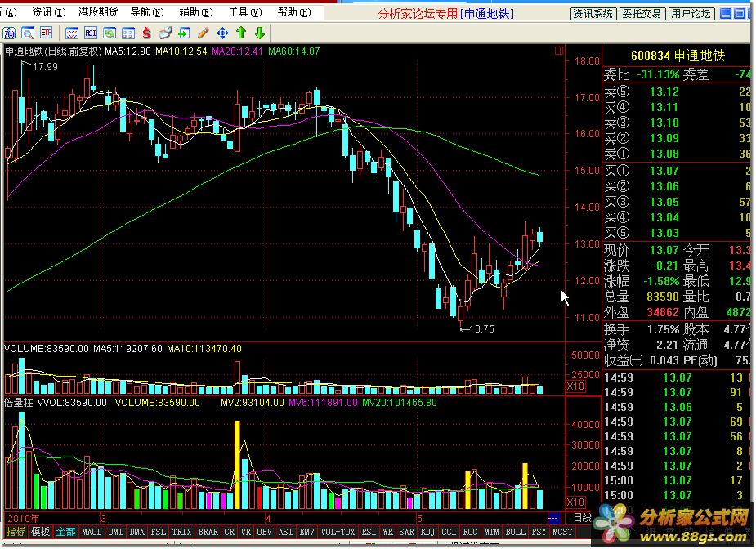Switch to the OBV indicator tab

pyautogui.click(x=264, y=532)
